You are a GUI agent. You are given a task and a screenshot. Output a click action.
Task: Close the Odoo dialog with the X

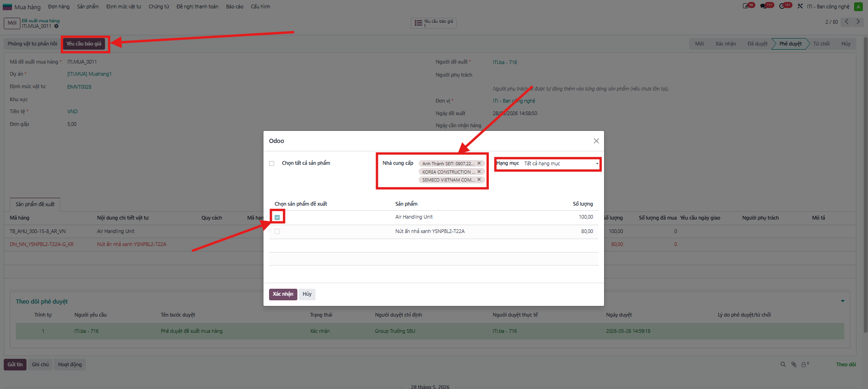click(x=596, y=141)
